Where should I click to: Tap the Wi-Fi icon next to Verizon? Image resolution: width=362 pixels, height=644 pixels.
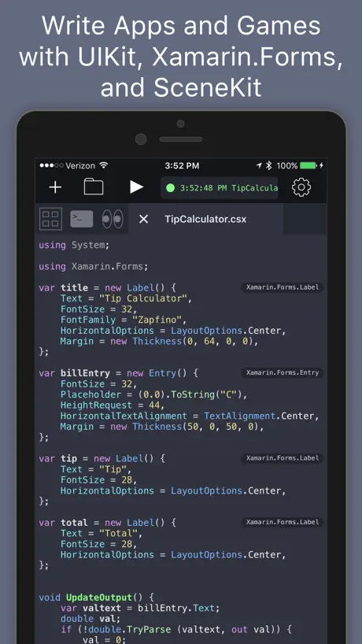click(x=104, y=165)
